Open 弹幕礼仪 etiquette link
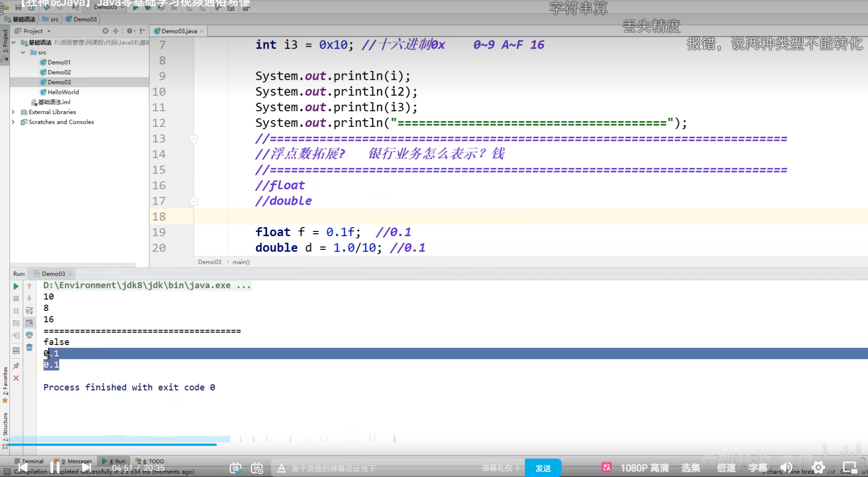The width and height of the screenshot is (868, 477). point(500,468)
